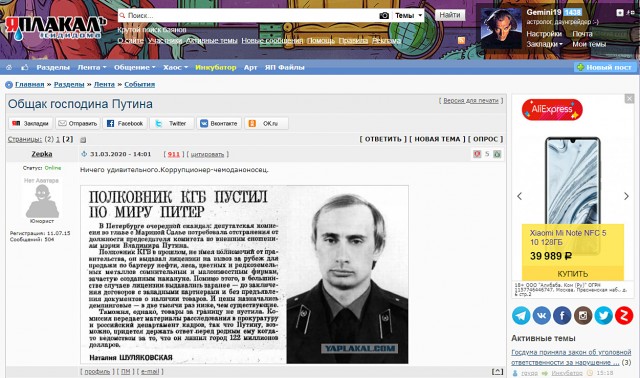Open the newspaper clipping image

(x=244, y=274)
